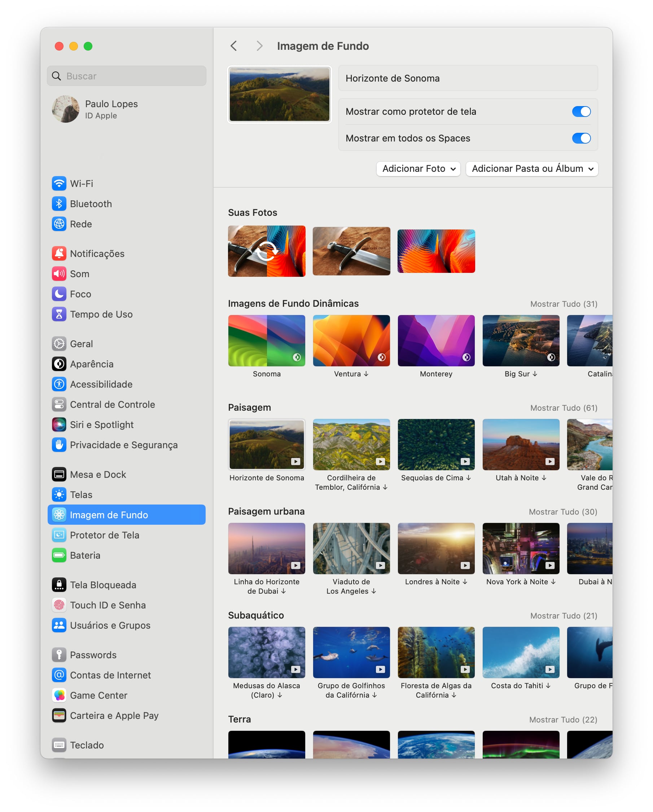The height and width of the screenshot is (812, 653).
Task: Select Mesa e Dock sidebar item
Action: 98,474
